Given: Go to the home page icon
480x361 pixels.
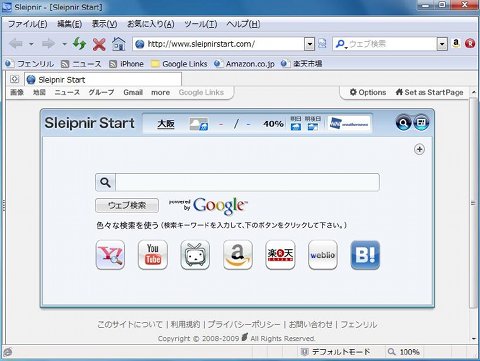Looking at the screenshot, I should pos(118,44).
